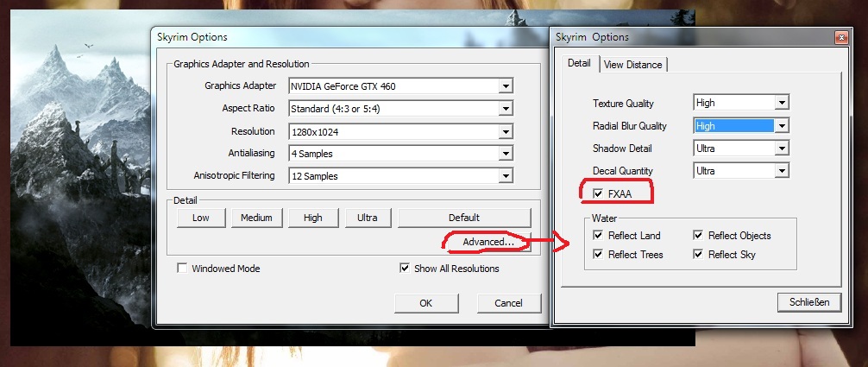This screenshot has height=367, width=868.
Task: Confirm settings with the OK button
Action: coord(425,303)
